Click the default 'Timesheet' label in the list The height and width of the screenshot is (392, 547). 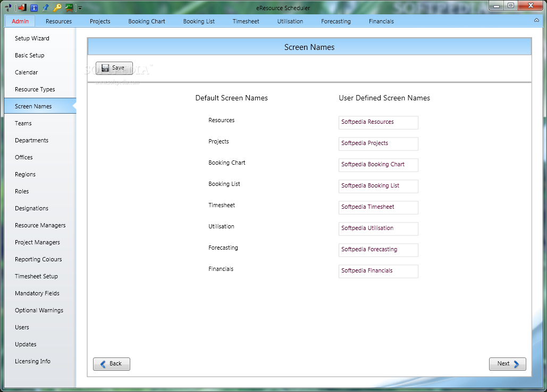[222, 205]
